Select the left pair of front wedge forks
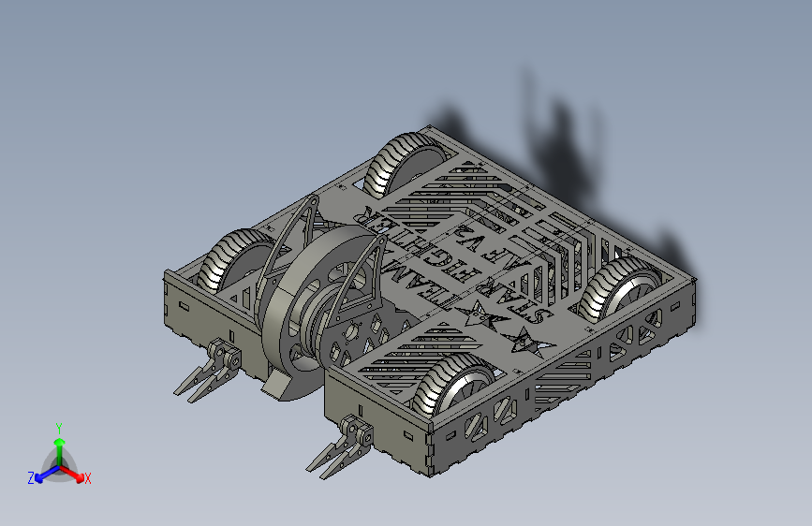This screenshot has width=812, height=526. (208, 371)
